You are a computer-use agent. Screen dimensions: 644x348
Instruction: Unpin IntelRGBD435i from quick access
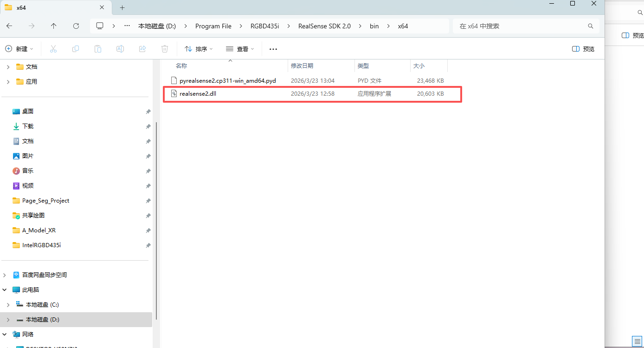(x=148, y=245)
